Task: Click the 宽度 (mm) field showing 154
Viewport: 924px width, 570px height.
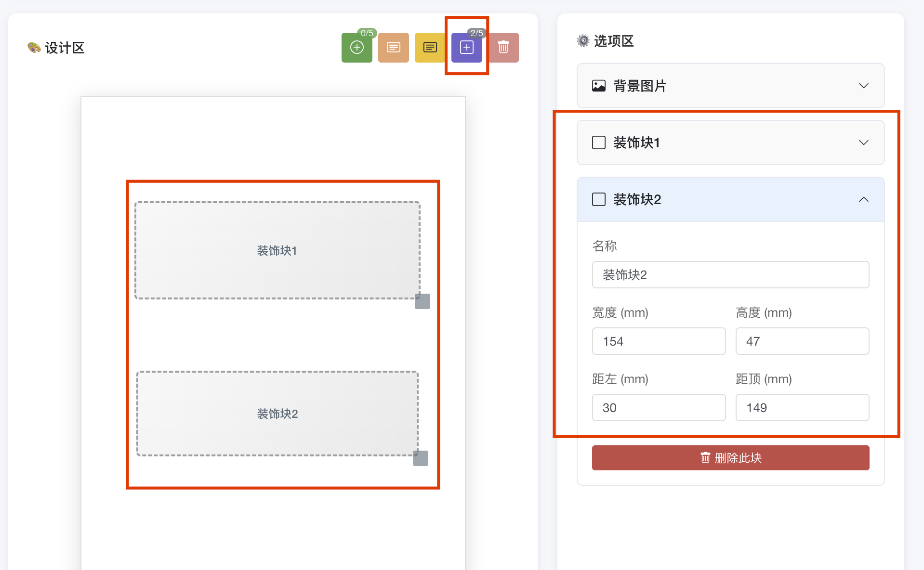Action: tap(659, 341)
